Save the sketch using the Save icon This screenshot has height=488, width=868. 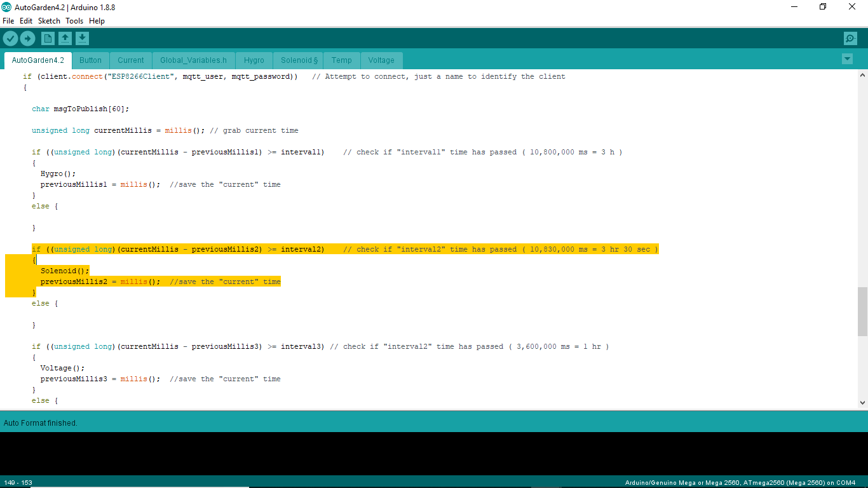(82, 38)
